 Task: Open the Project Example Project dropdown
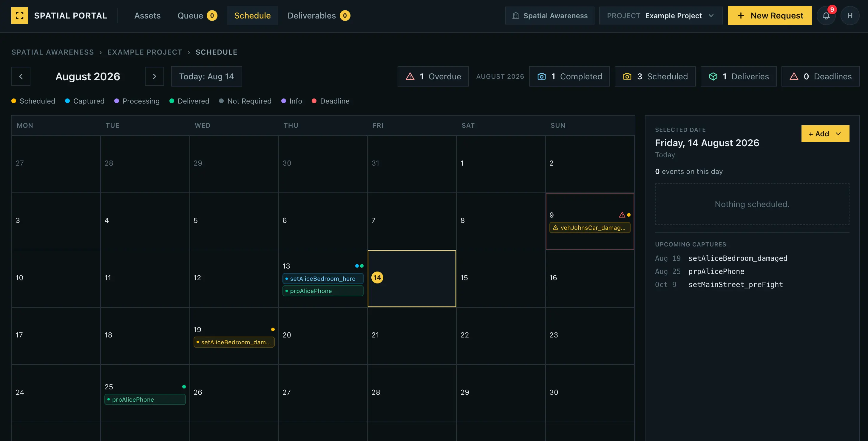(661, 16)
